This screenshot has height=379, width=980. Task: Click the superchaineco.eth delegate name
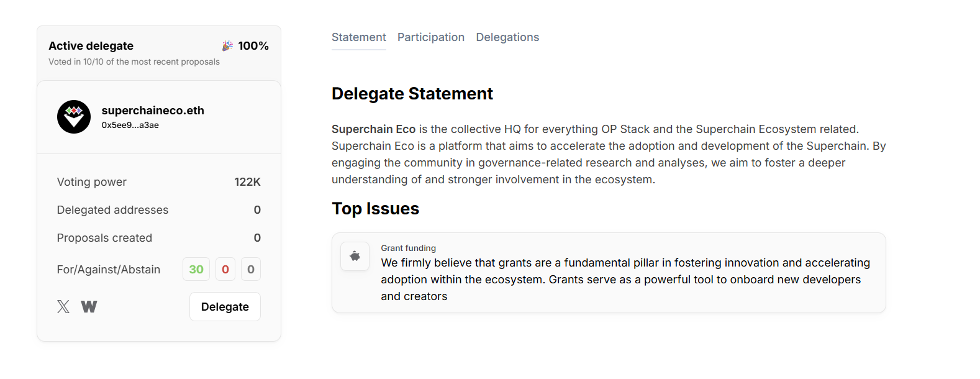click(x=153, y=111)
